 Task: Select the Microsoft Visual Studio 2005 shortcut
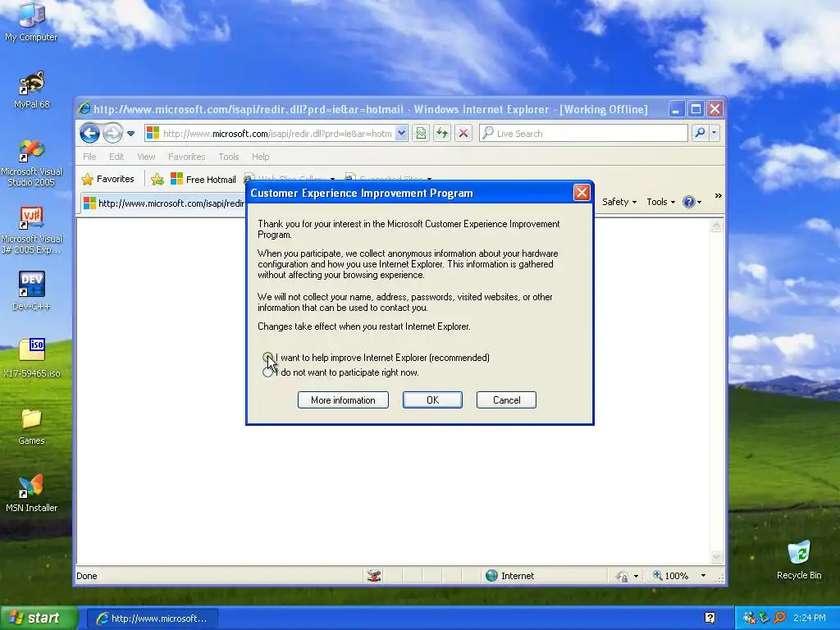(31, 163)
